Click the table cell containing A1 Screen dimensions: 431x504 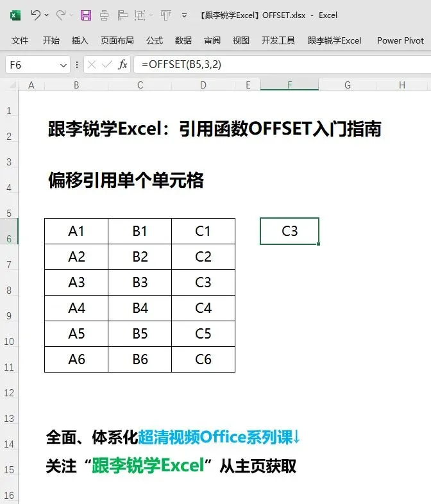[x=76, y=231]
